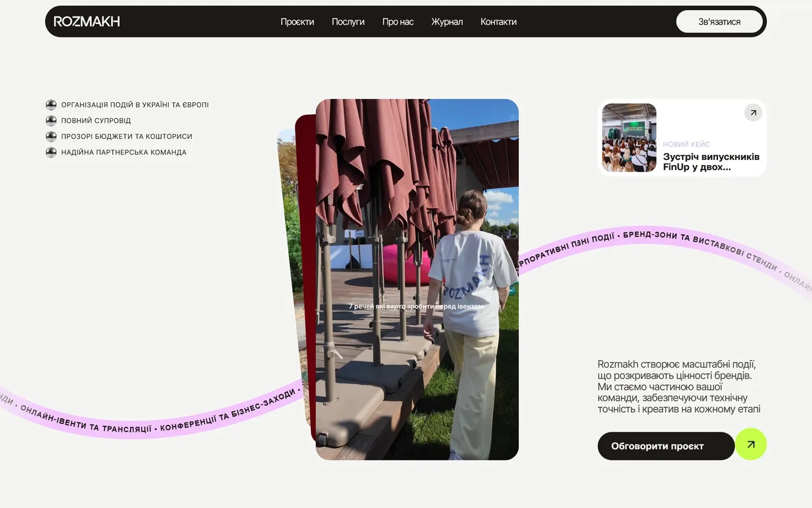Open the Проєкти menu item
812x508 pixels.
pos(298,22)
